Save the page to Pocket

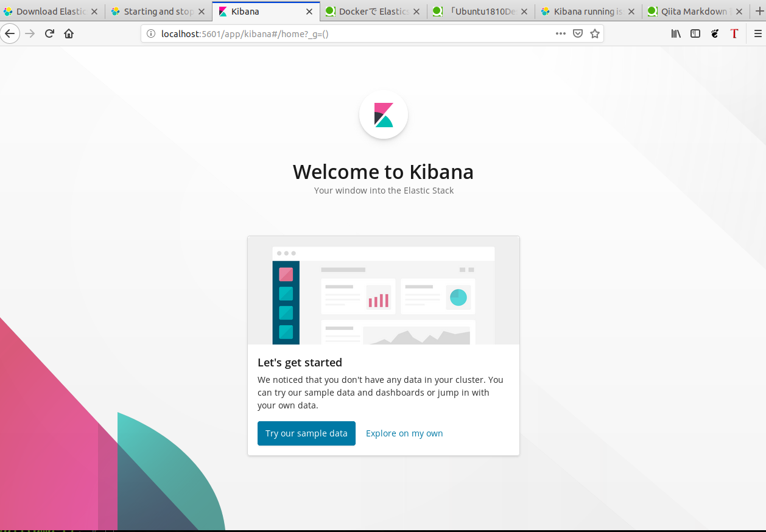pos(577,33)
